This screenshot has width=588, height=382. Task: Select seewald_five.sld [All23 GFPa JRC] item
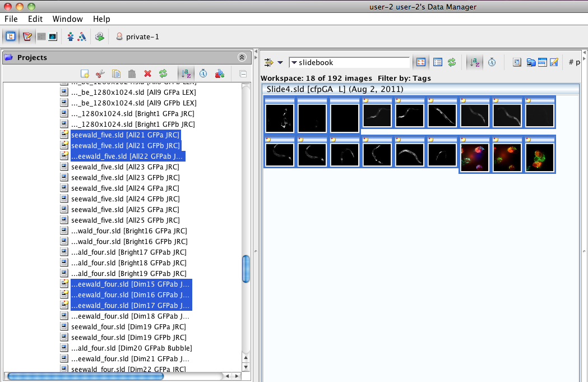[125, 167]
